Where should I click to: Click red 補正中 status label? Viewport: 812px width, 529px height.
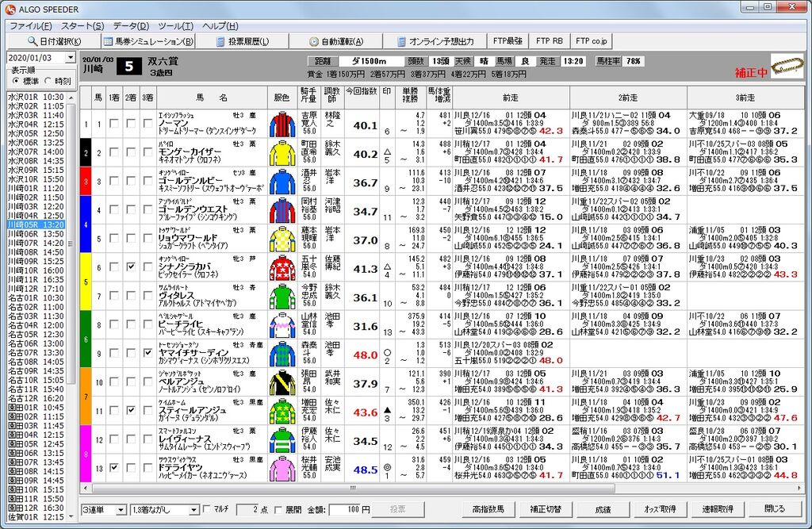coord(752,73)
